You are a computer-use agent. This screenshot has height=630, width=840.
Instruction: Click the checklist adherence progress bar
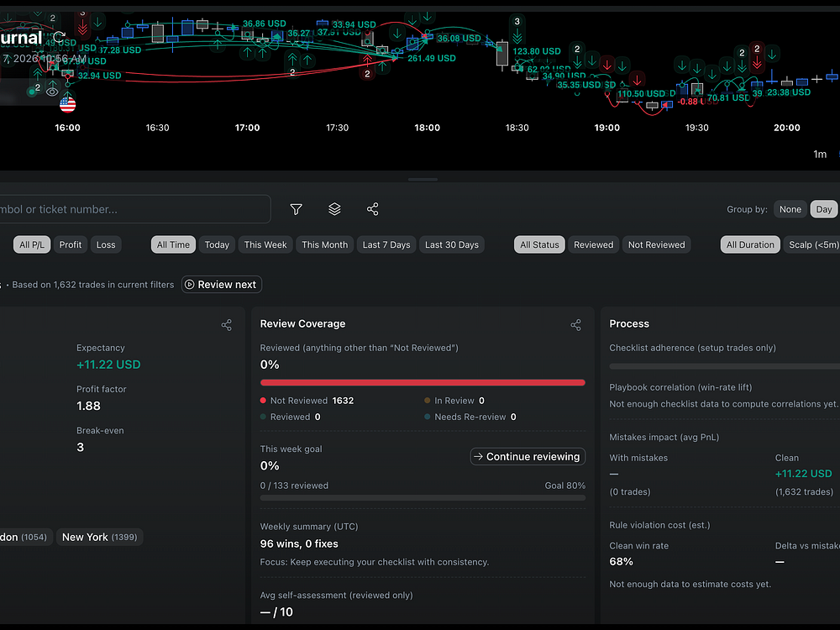coord(724,366)
